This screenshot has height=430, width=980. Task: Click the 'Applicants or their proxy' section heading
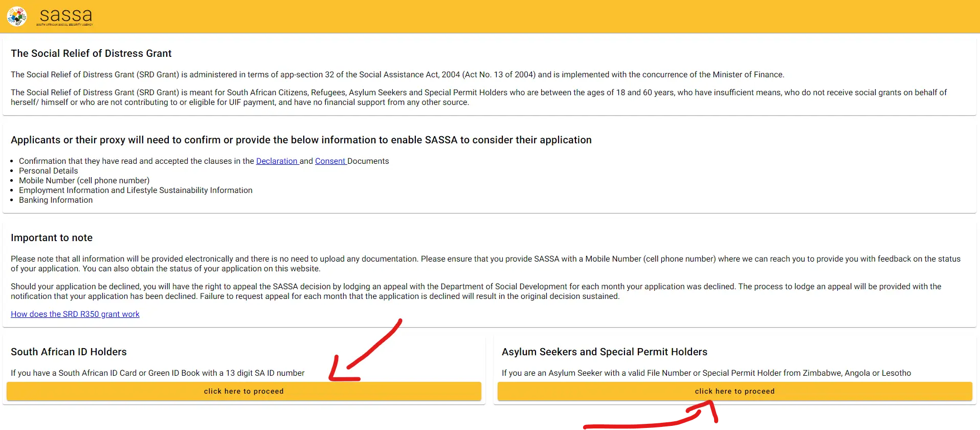(301, 140)
